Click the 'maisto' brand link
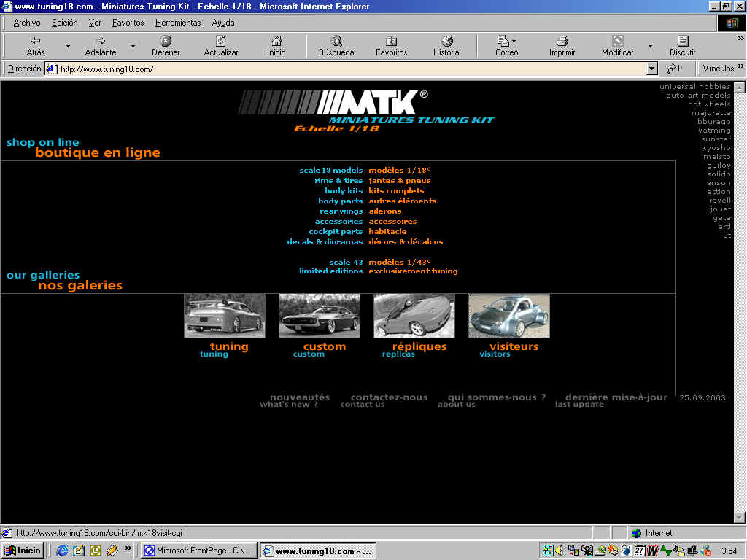Screen dimensions: 747x560 point(716,156)
